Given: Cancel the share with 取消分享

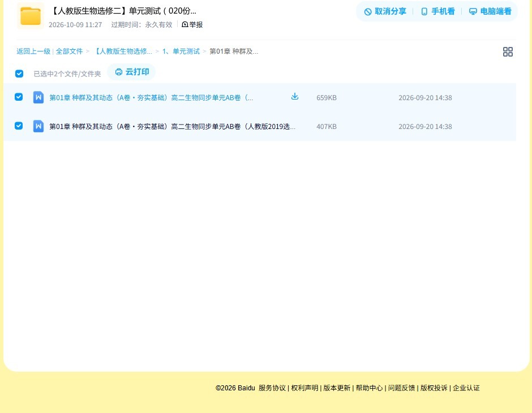Looking at the screenshot, I should tap(385, 11).
